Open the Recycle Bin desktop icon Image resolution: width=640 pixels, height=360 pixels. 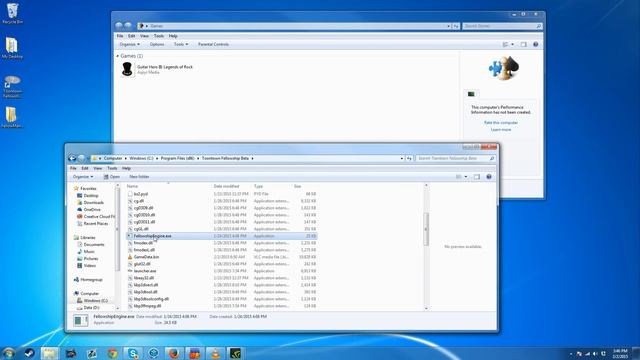(x=12, y=13)
